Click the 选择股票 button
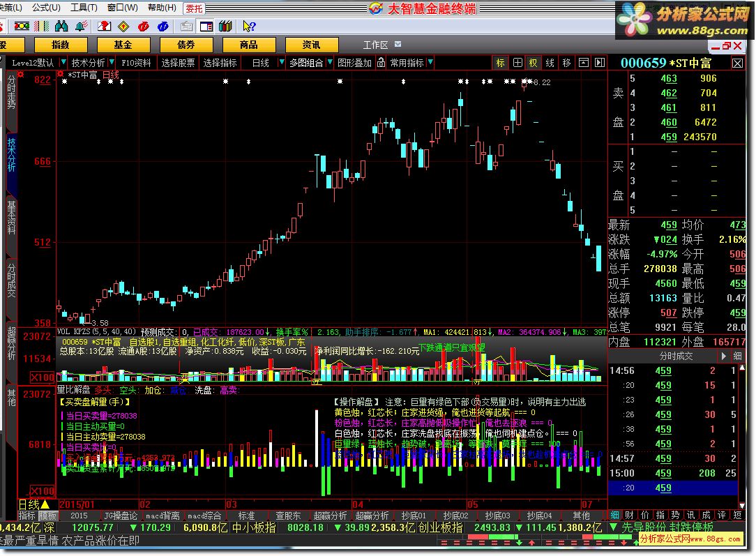 [178, 63]
